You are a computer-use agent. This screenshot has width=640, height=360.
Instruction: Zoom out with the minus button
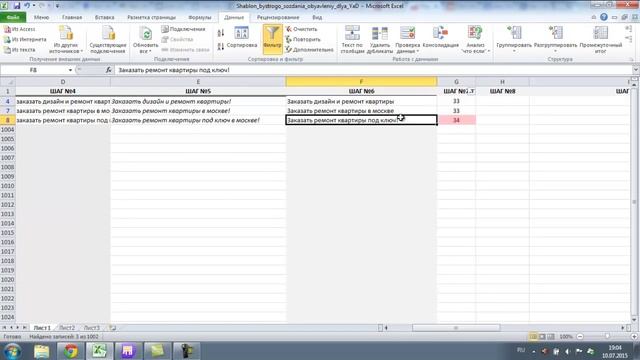(x=580, y=337)
